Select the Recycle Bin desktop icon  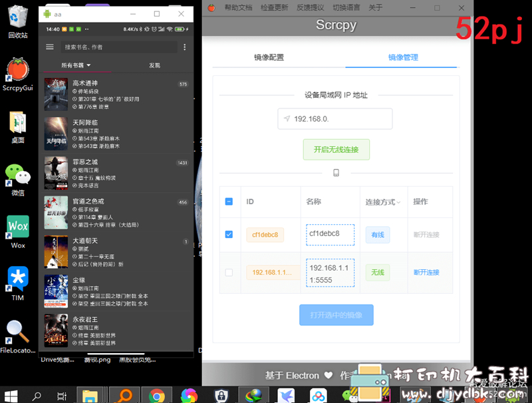[x=18, y=22]
